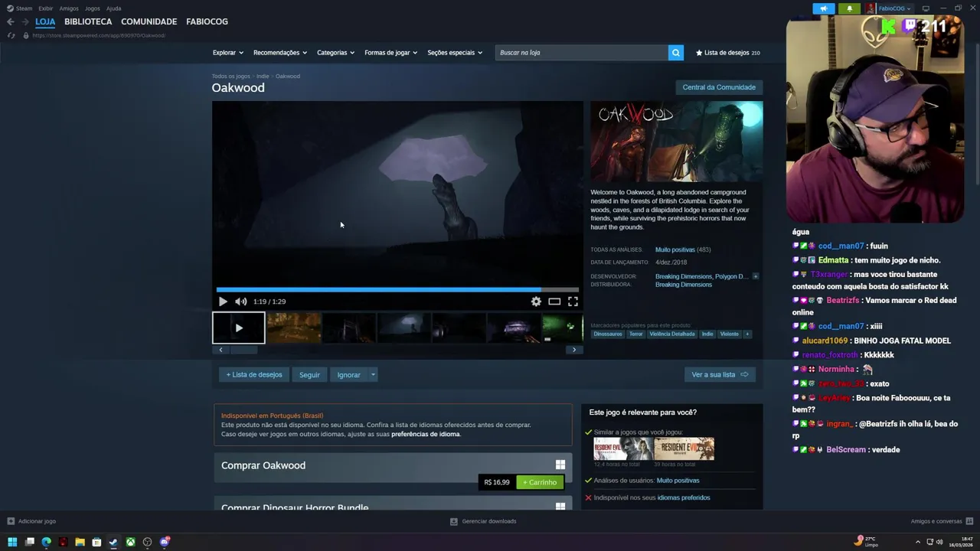Open Central da Comunidade
The width and height of the screenshot is (980, 551).
(719, 87)
